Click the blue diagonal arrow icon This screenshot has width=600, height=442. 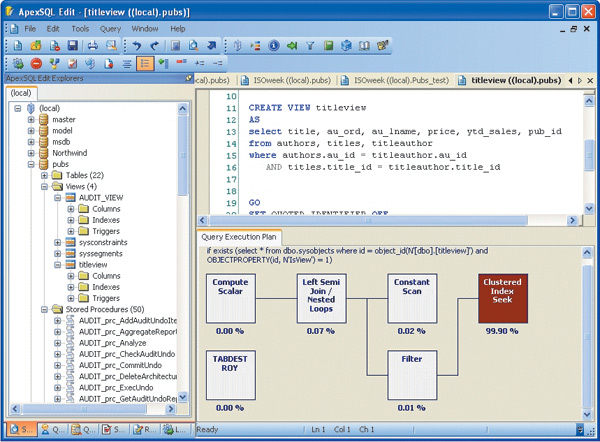coord(212,46)
